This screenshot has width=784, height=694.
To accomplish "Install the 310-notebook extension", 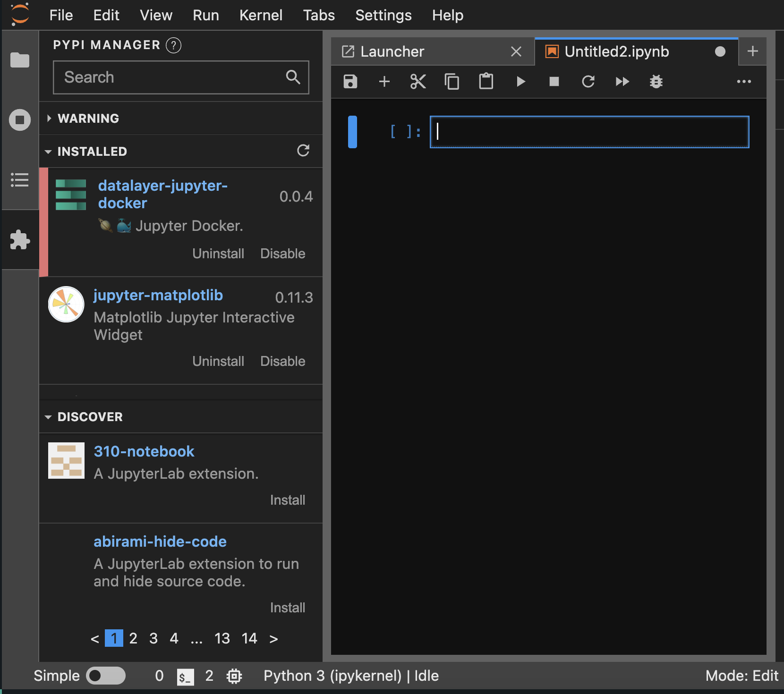I will tap(287, 500).
